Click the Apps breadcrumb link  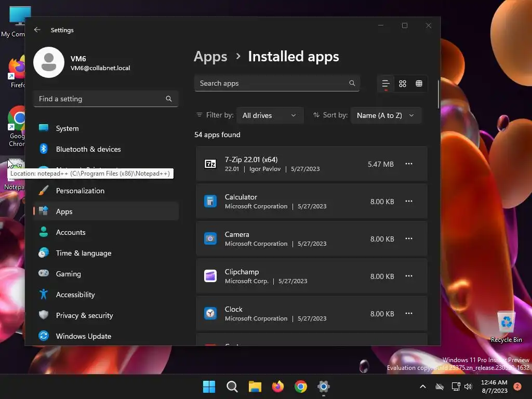[210, 57]
